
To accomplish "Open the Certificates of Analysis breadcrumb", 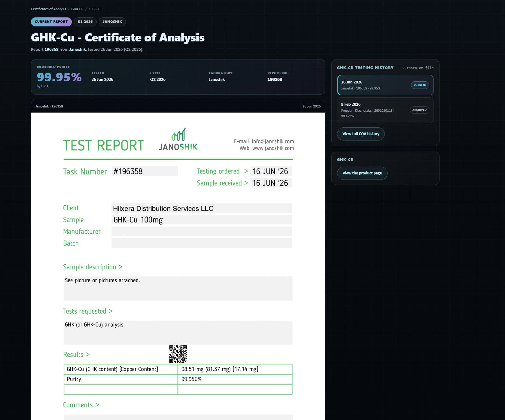I will coord(48,9).
